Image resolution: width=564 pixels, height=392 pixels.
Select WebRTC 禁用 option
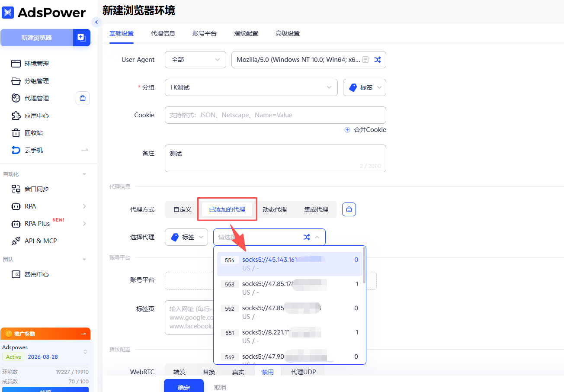point(268,372)
